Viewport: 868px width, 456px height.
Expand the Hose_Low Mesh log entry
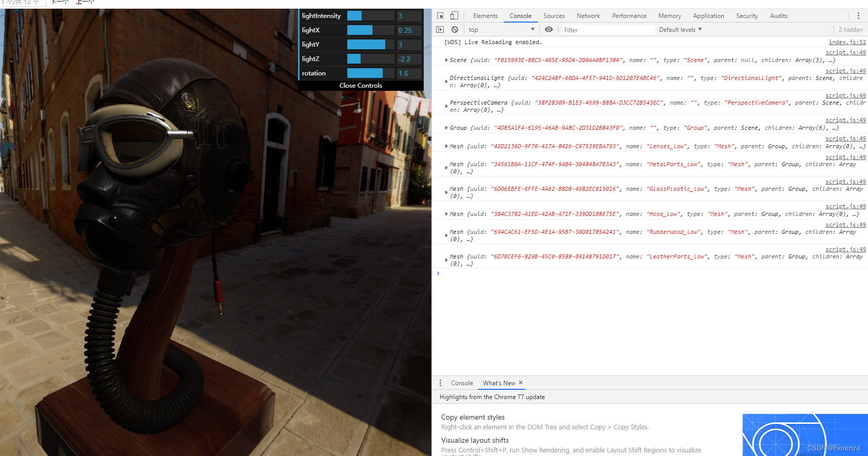(x=446, y=214)
